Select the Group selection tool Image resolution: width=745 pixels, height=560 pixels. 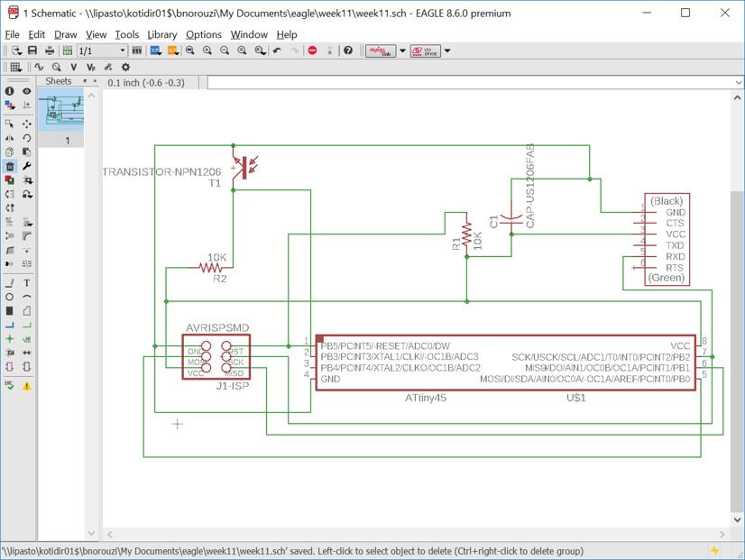pos(10,124)
